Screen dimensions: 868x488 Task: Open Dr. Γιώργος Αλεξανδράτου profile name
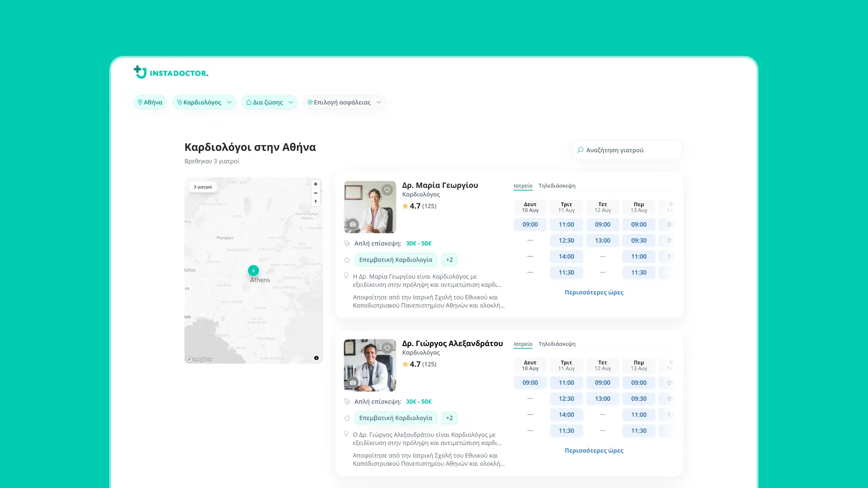453,343
